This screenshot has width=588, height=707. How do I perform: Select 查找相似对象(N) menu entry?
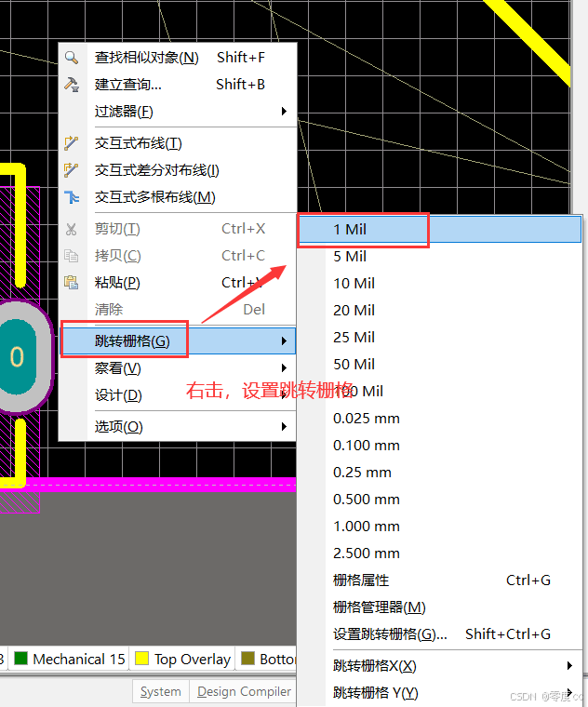tap(178, 58)
